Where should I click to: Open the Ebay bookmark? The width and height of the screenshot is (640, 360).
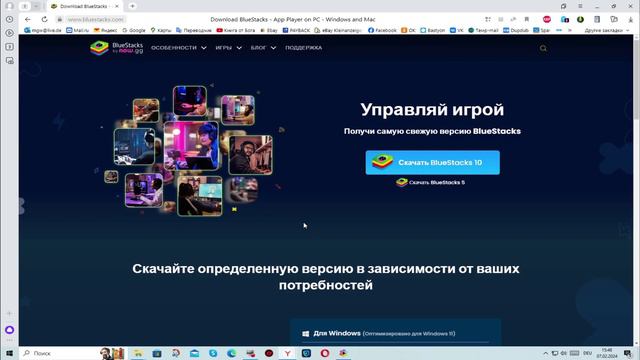point(269,30)
